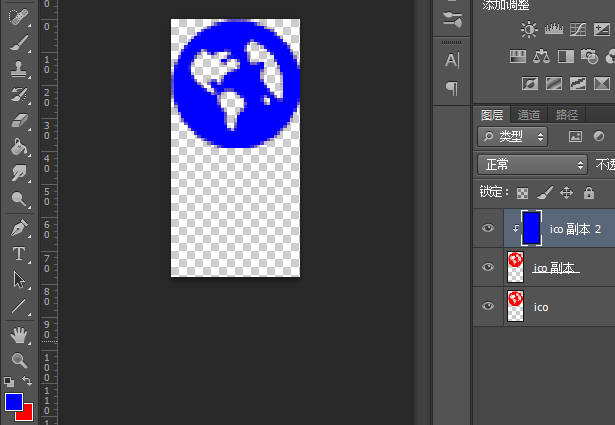Screen dimensions: 615x425
Task: Select the Path Selection arrow tool
Action: coord(18,280)
